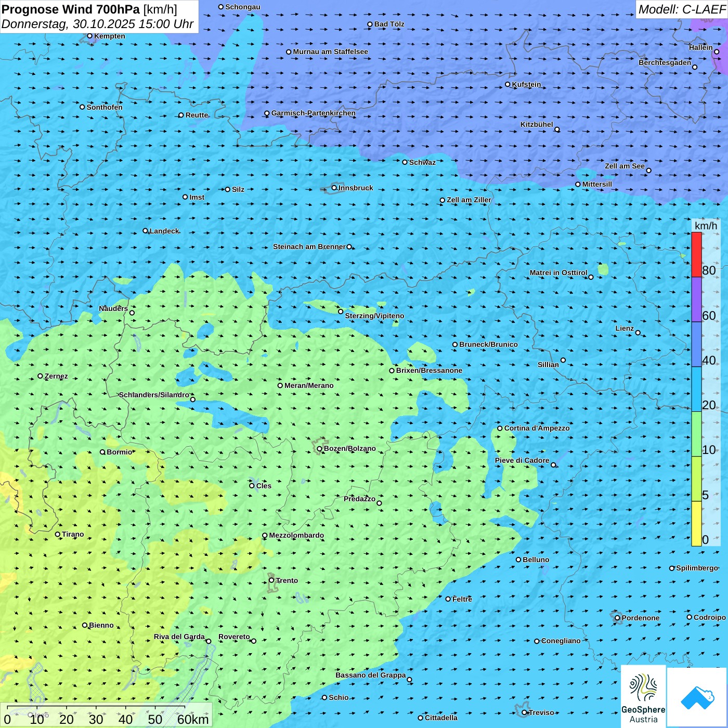Screen dimensions: 728x728
Task: Click the 'Modell: C-LAEF' label
Action: point(681,9)
